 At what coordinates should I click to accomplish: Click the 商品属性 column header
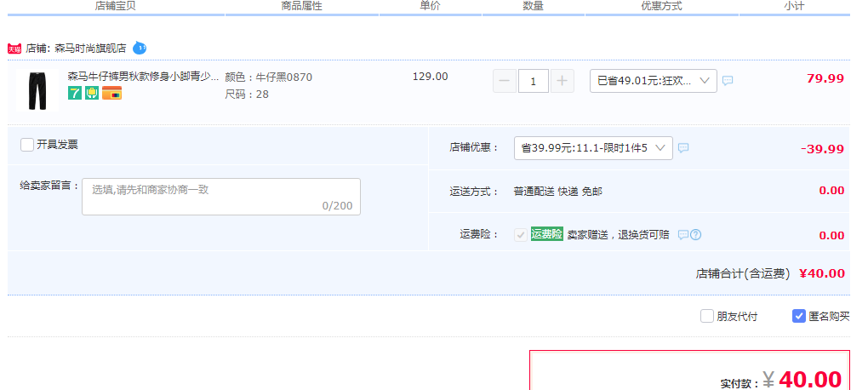tap(302, 6)
